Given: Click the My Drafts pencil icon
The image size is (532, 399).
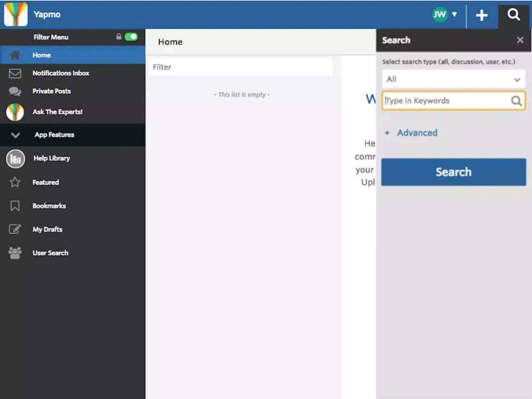Looking at the screenshot, I should point(15,229).
